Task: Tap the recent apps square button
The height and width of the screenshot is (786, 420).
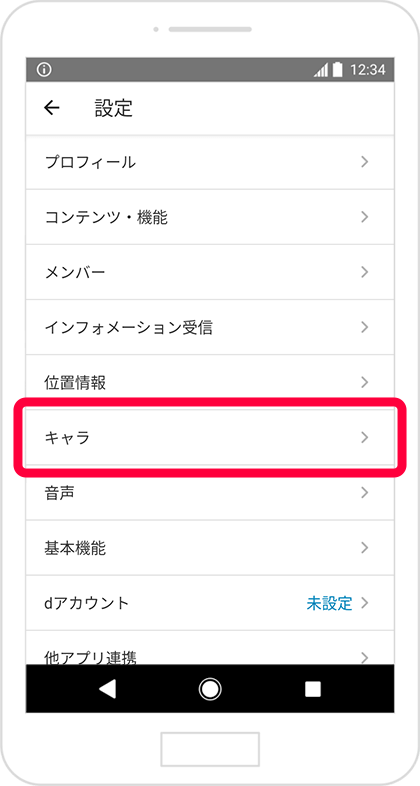Action: coord(313,689)
